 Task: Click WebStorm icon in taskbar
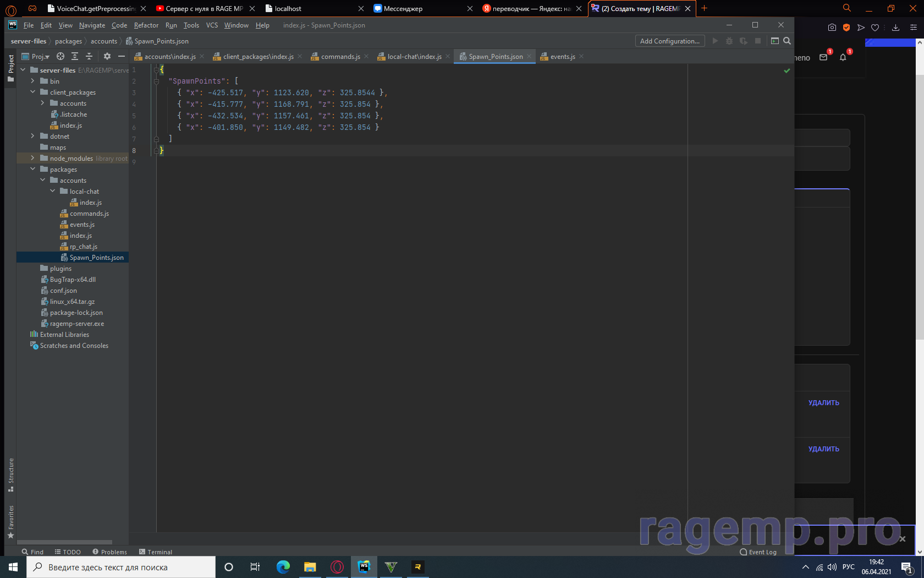tap(364, 567)
